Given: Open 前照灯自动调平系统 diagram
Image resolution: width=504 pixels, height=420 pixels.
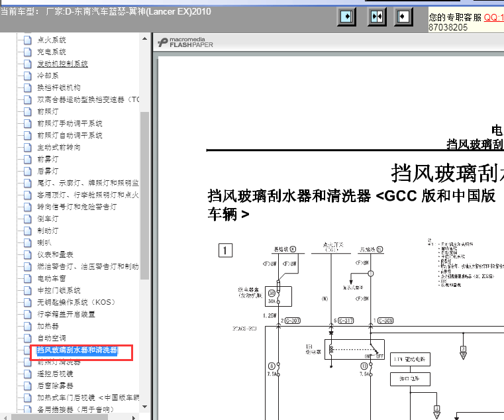Looking at the screenshot, I should [x=70, y=135].
